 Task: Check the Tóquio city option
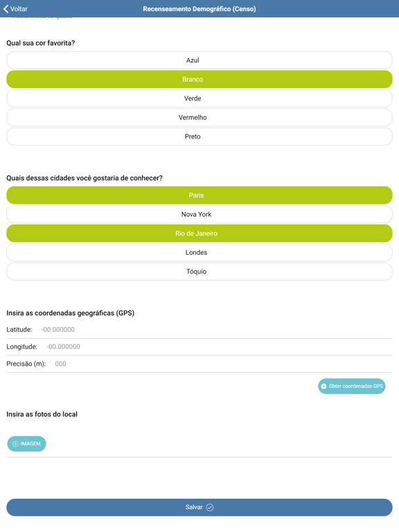[x=199, y=272]
